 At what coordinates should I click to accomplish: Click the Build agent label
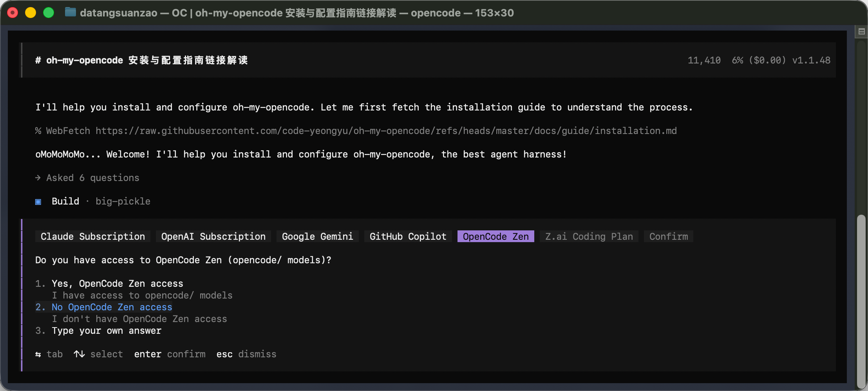coord(65,201)
